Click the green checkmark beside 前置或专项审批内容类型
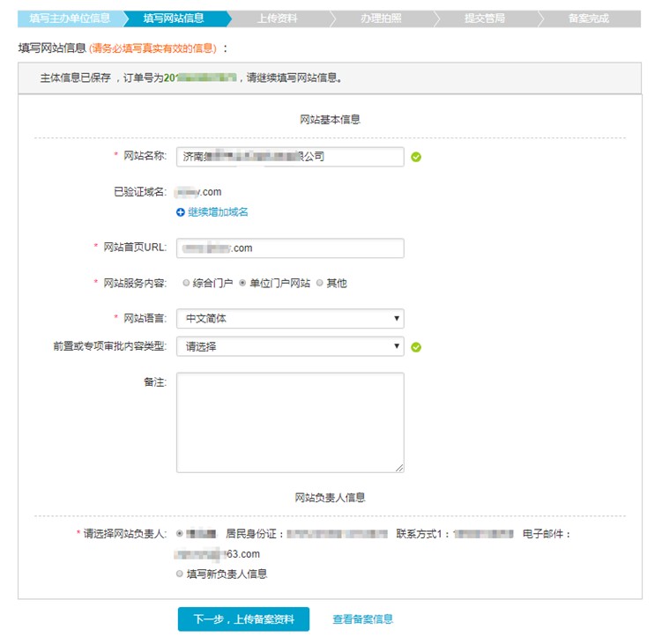 click(416, 347)
